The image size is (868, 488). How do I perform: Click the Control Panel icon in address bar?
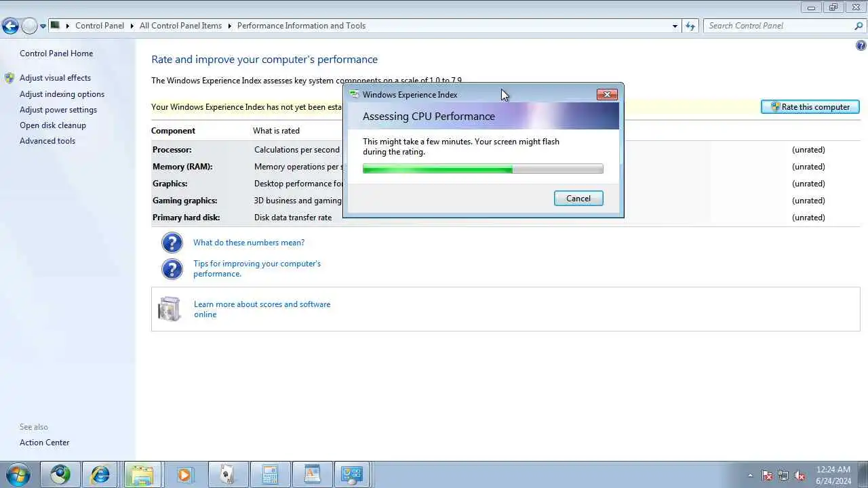point(56,26)
